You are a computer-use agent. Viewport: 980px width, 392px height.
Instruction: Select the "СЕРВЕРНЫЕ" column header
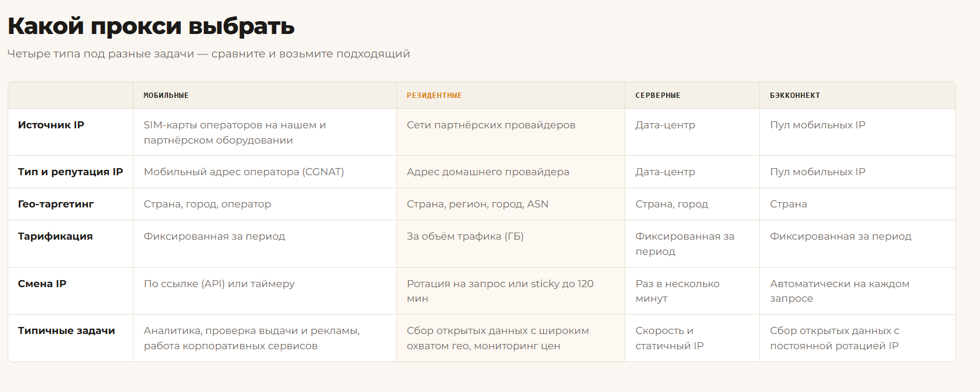coord(658,96)
